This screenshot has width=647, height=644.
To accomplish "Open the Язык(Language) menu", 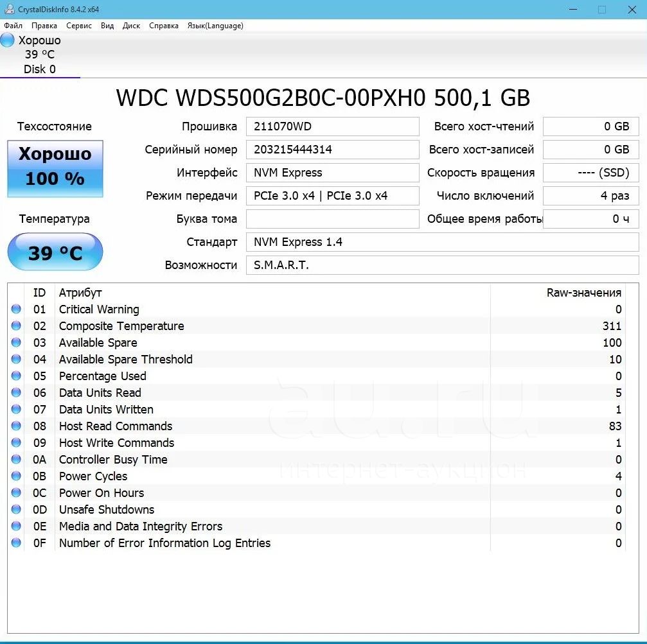I will [215, 26].
